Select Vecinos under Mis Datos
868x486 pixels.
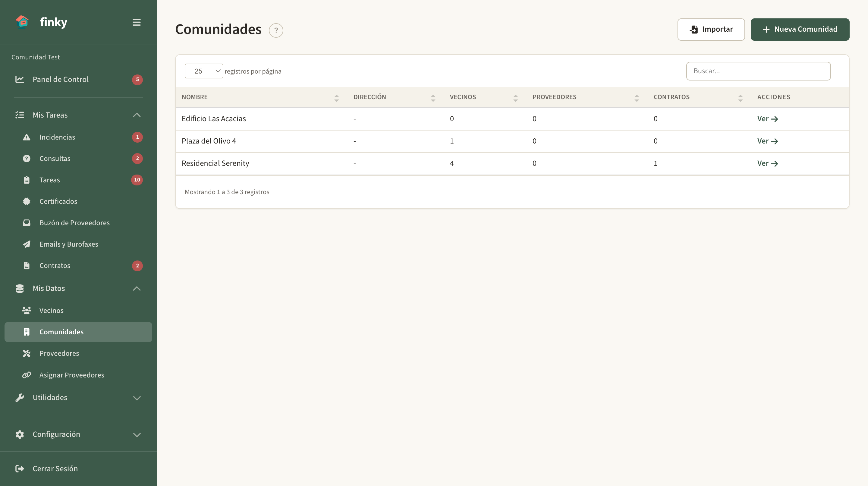coord(78,311)
